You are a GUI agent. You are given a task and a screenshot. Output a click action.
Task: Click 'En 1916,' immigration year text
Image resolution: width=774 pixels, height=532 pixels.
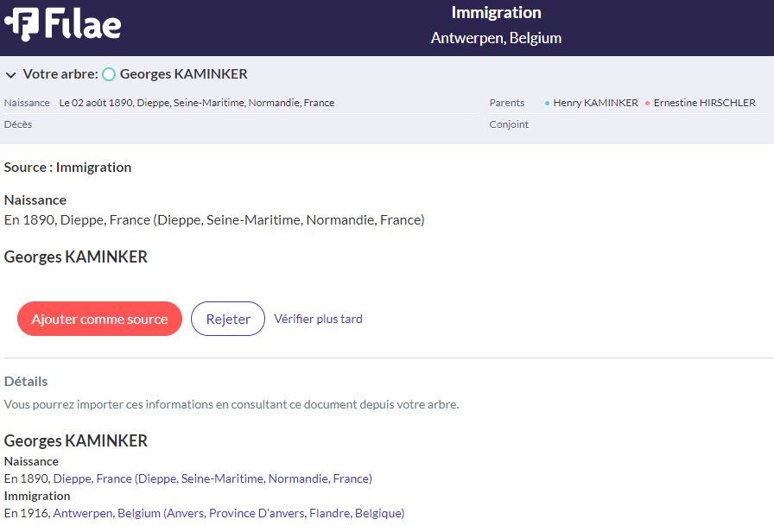[27, 513]
